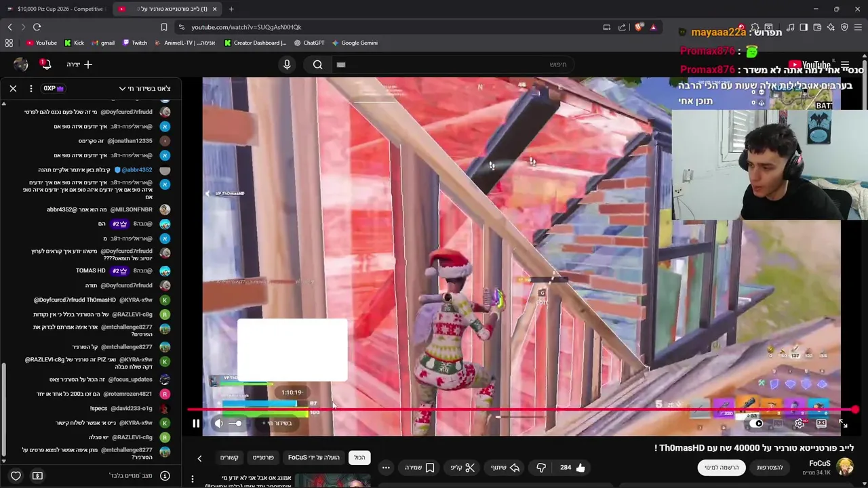This screenshot has width=868, height=488.
Task: Click the להצטרפות join button
Action: 770,468
